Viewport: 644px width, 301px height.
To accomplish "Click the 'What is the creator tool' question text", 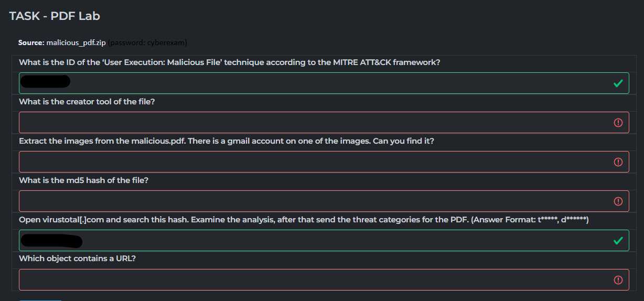I will pos(87,102).
